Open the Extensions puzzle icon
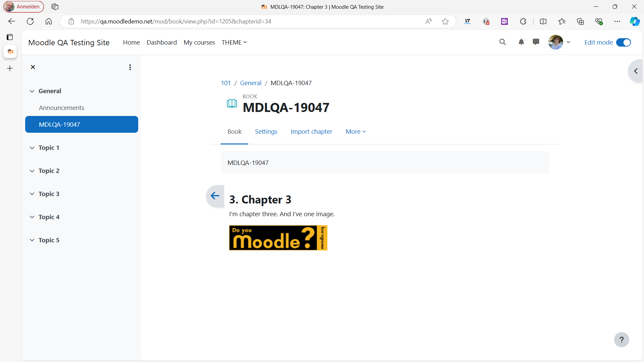Screen dimensions: 644x362 [523, 21]
